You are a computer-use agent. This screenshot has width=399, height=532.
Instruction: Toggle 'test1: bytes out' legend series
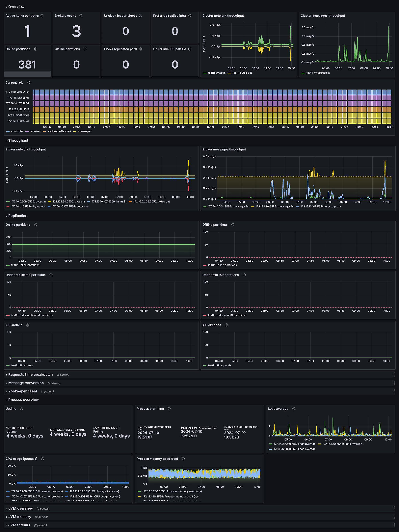click(x=242, y=73)
